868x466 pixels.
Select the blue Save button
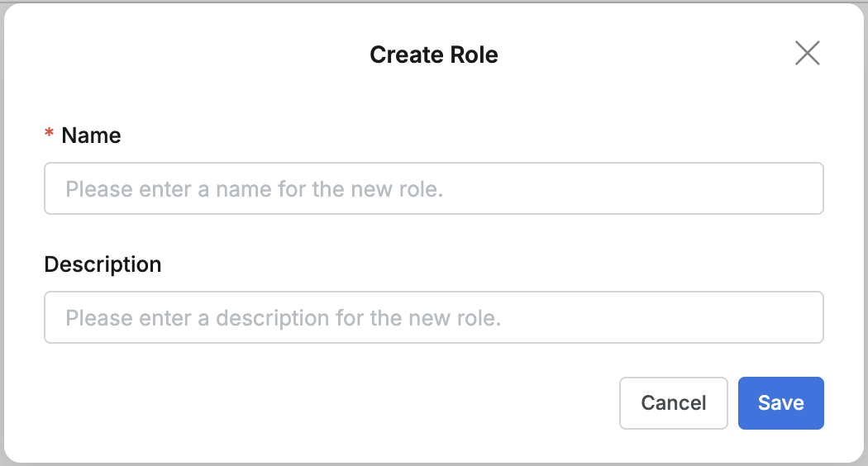(780, 403)
